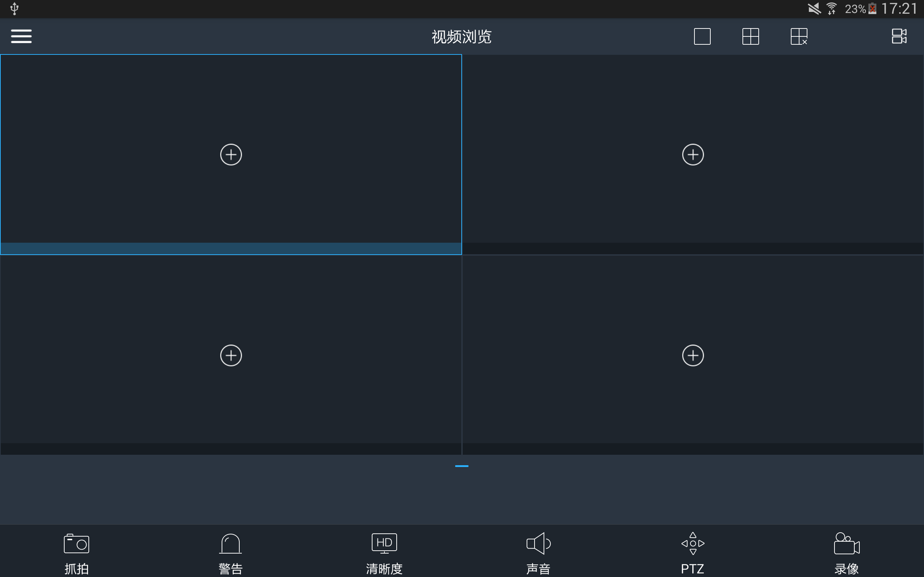Tap the 视频浏览 title text
This screenshot has width=924, height=577.
(x=462, y=37)
